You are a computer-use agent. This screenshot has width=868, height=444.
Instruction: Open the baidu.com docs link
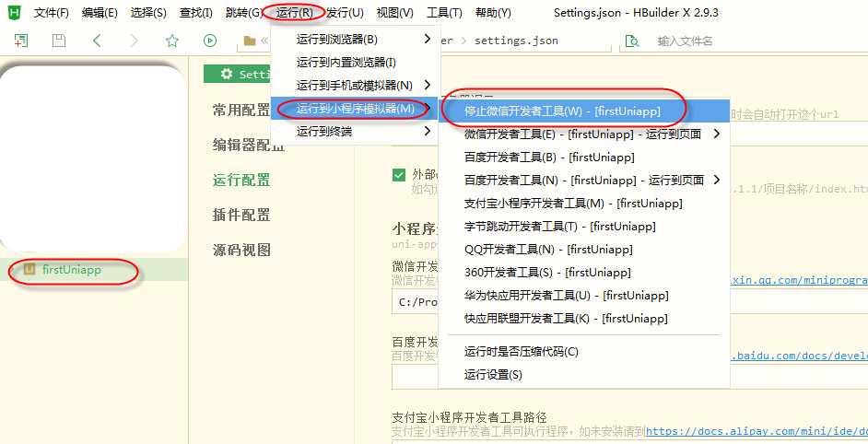[799, 356]
